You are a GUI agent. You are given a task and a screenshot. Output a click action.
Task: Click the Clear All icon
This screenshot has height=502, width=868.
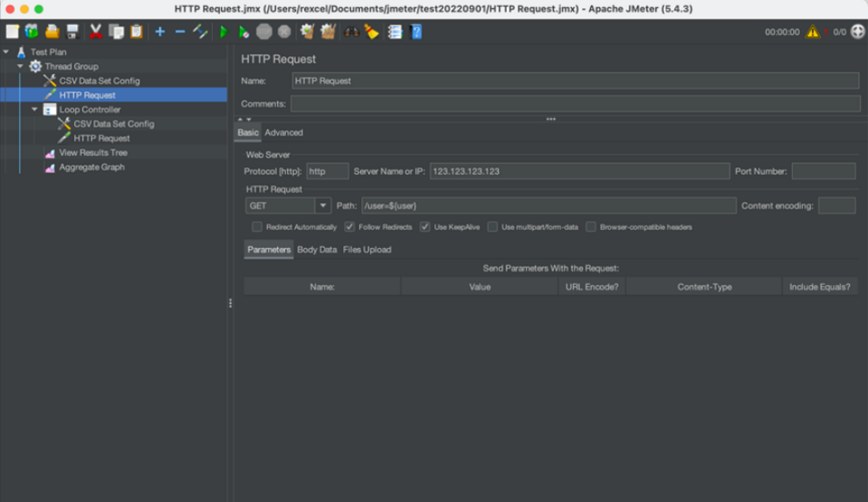(x=328, y=32)
